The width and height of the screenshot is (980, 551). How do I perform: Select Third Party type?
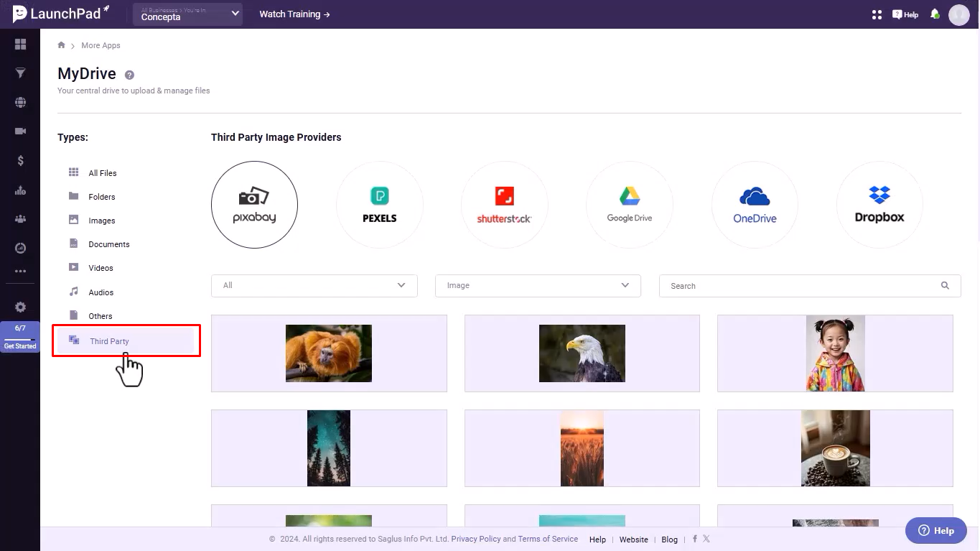[126, 341]
